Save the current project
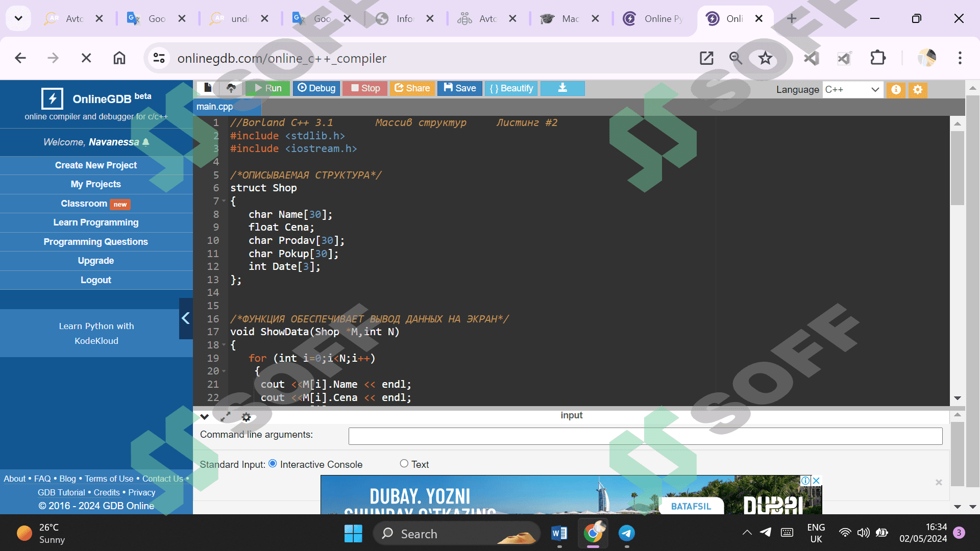 pyautogui.click(x=460, y=88)
